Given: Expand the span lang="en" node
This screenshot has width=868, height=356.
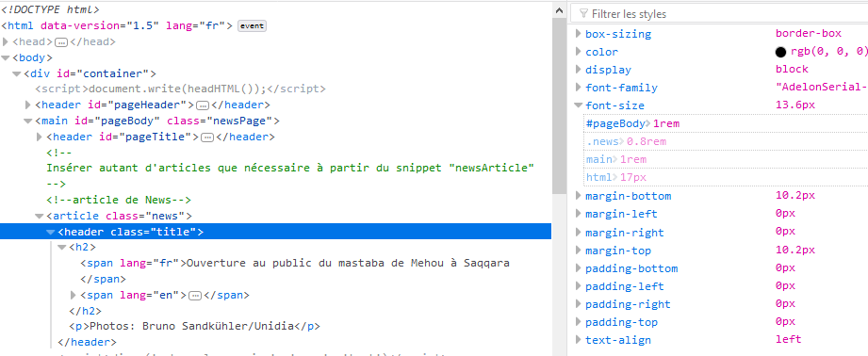Looking at the screenshot, I should pos(74,295).
